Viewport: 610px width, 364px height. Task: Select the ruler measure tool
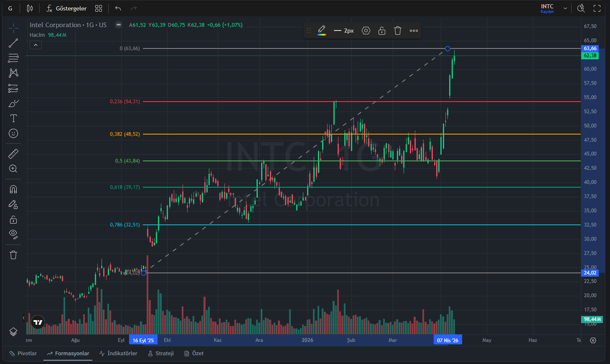click(14, 153)
